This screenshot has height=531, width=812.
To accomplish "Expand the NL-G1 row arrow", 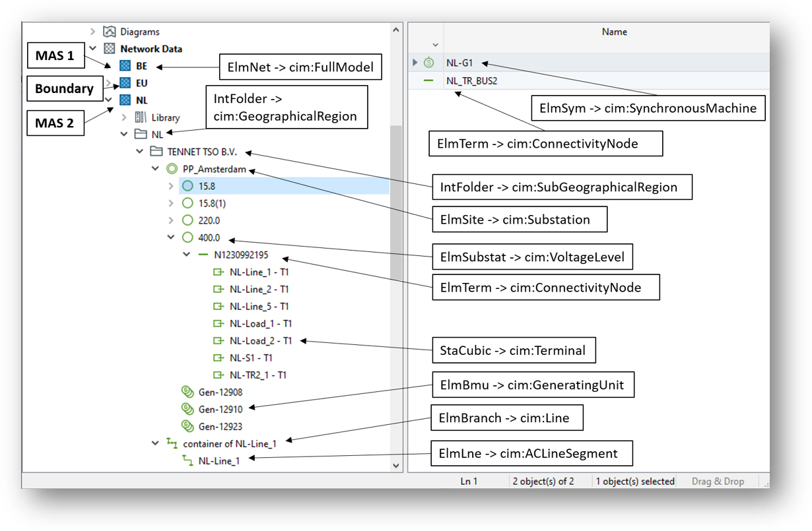I will click(x=415, y=63).
